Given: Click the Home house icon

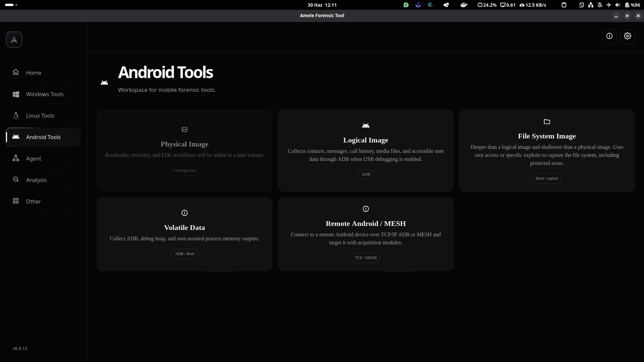Looking at the screenshot, I should [16, 72].
